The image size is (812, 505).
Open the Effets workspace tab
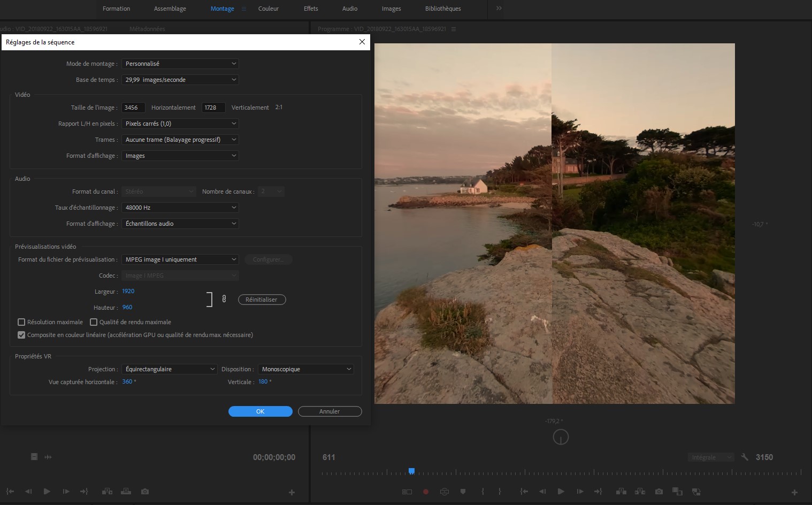coord(310,9)
